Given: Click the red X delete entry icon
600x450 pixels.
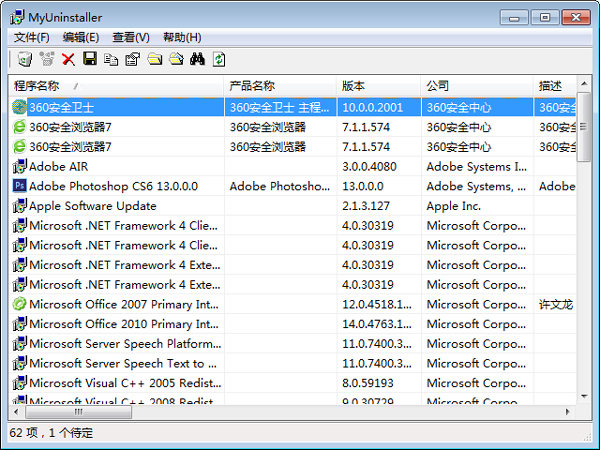Looking at the screenshot, I should point(68,59).
